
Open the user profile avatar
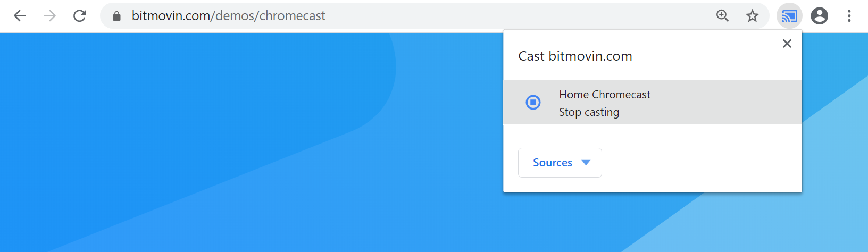820,16
